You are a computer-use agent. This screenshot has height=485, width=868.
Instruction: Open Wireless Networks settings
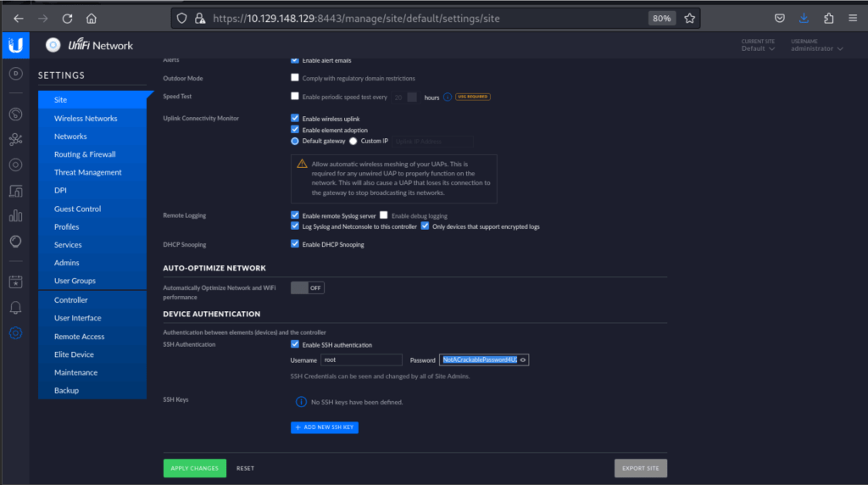[x=86, y=119]
